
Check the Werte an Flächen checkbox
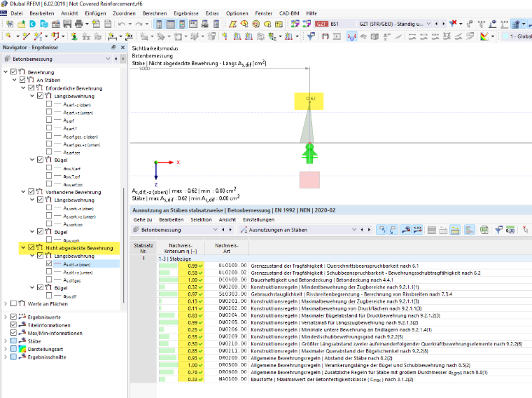pyautogui.click(x=13, y=303)
